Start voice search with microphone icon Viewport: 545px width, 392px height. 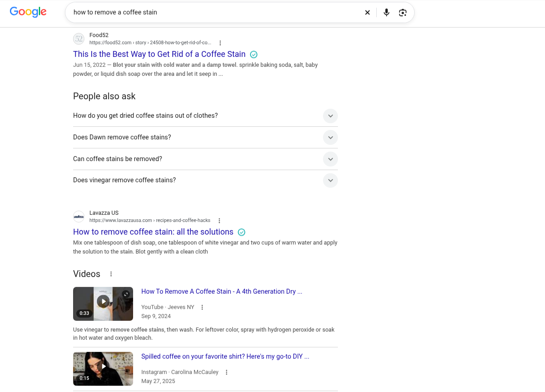point(387,13)
